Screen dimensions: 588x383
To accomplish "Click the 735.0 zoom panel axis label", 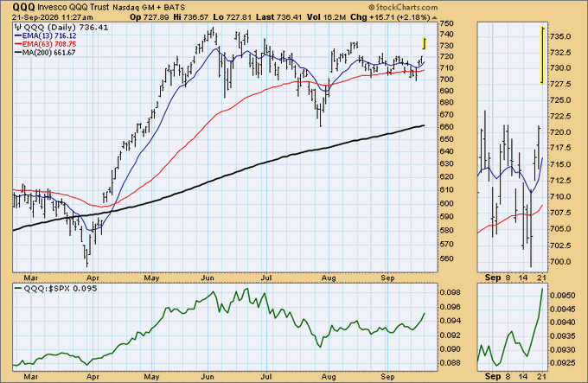I will [560, 36].
